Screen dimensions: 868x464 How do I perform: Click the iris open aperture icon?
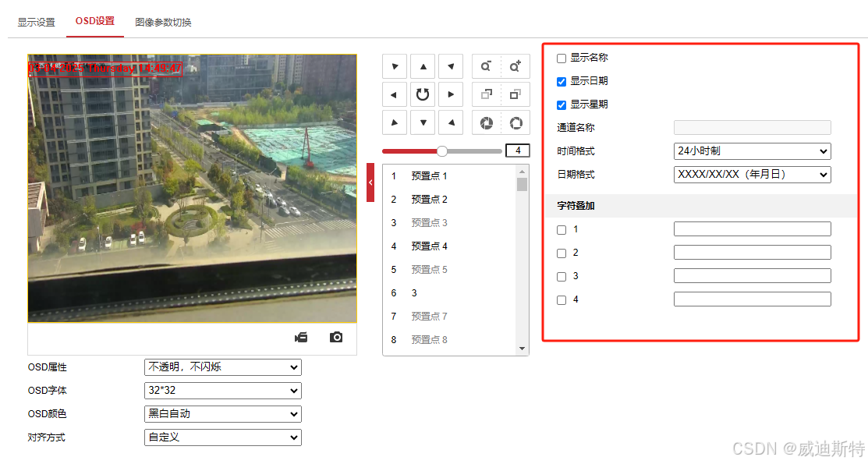[515, 122]
